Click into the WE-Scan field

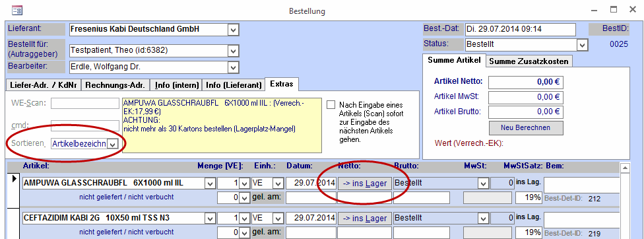click(x=85, y=103)
